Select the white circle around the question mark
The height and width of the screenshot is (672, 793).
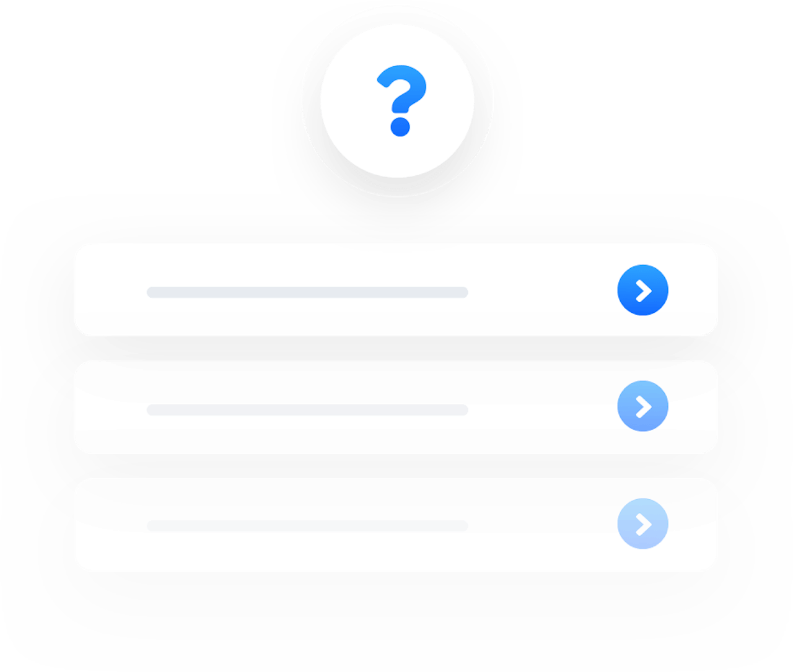(x=397, y=101)
